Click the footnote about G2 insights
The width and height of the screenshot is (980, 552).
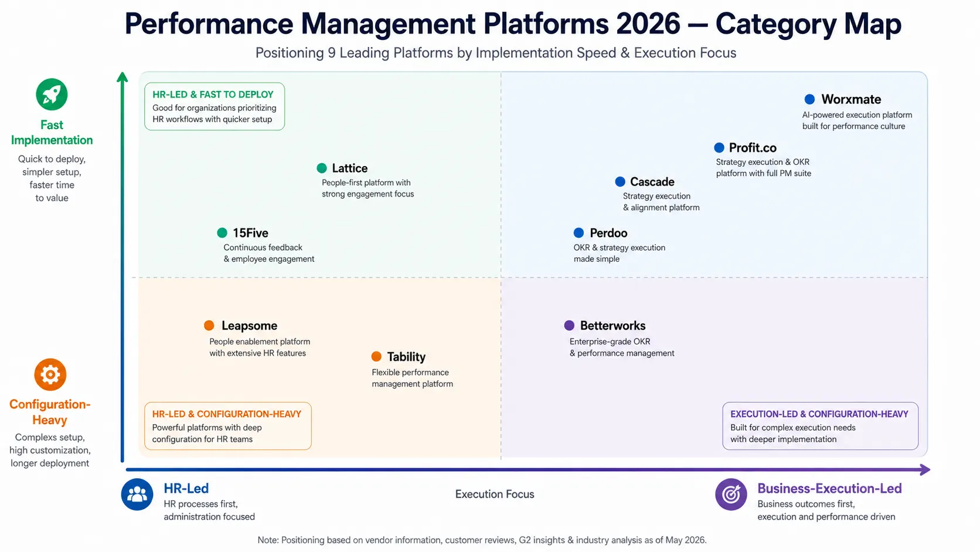[x=482, y=540]
